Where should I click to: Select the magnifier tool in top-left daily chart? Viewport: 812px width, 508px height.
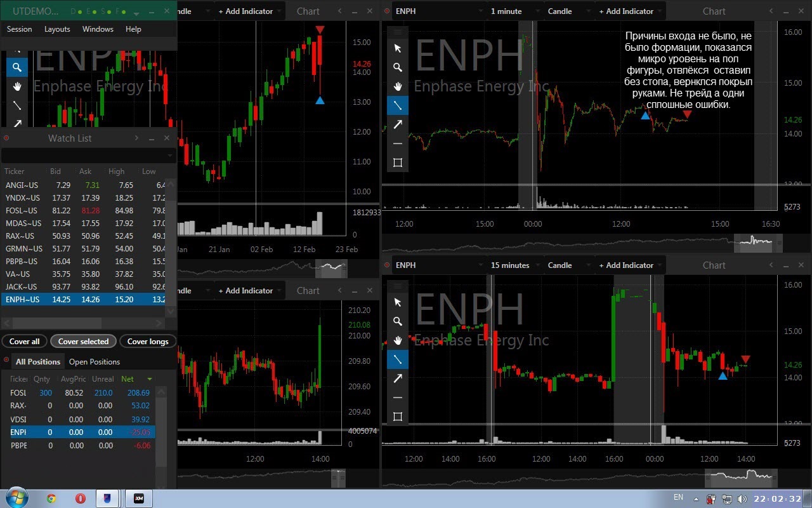coord(17,67)
